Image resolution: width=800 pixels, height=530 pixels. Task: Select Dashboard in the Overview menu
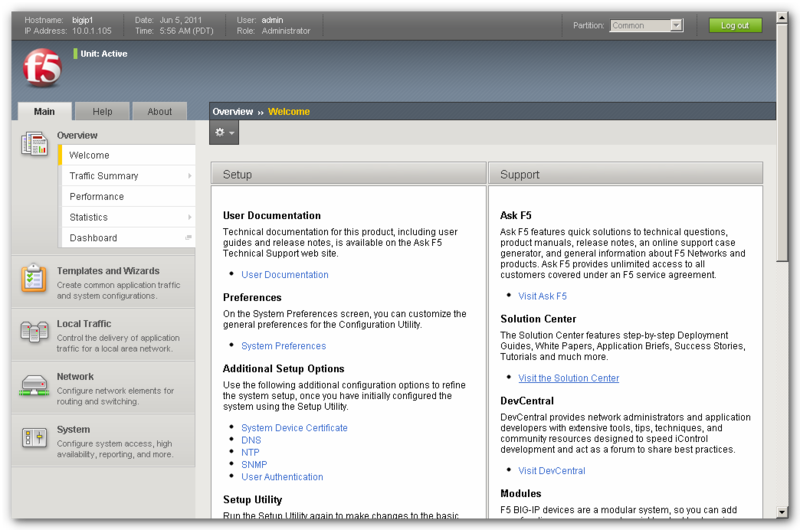tap(128, 238)
